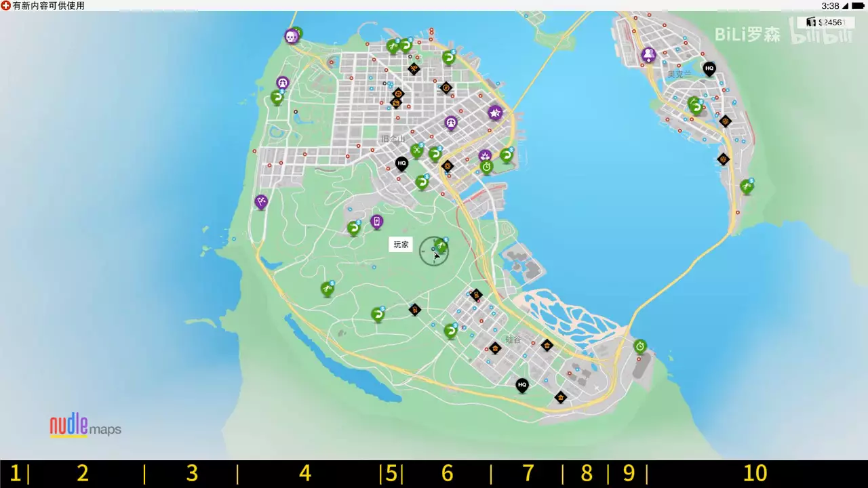Image resolution: width=868 pixels, height=488 pixels.
Task: Click the 玩家 player label
Action: coord(401,245)
